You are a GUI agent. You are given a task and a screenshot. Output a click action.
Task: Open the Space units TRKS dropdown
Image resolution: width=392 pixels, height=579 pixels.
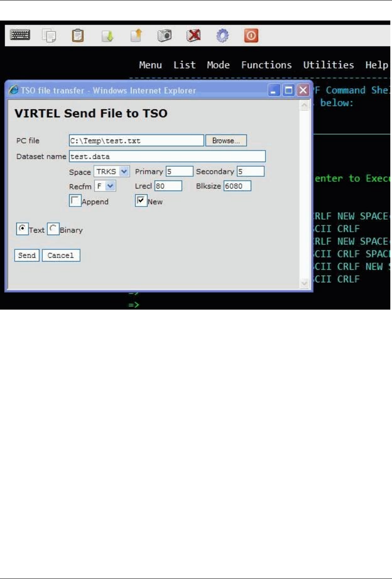pos(112,171)
